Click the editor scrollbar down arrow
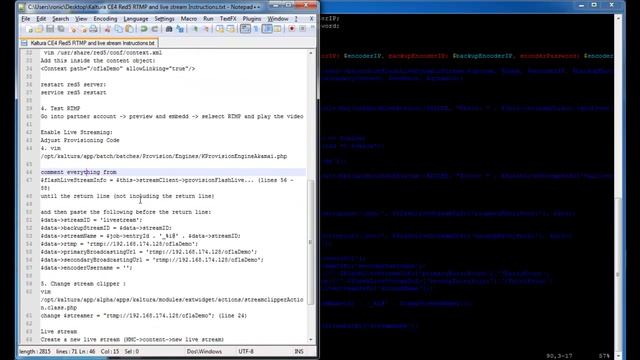 coord(311,340)
